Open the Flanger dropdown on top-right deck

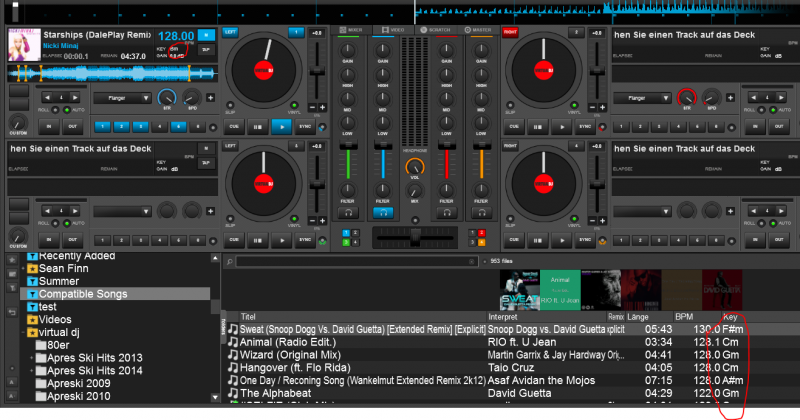coord(641,99)
